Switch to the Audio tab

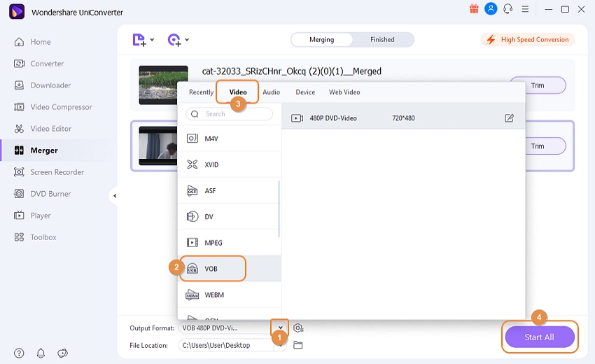click(x=272, y=92)
